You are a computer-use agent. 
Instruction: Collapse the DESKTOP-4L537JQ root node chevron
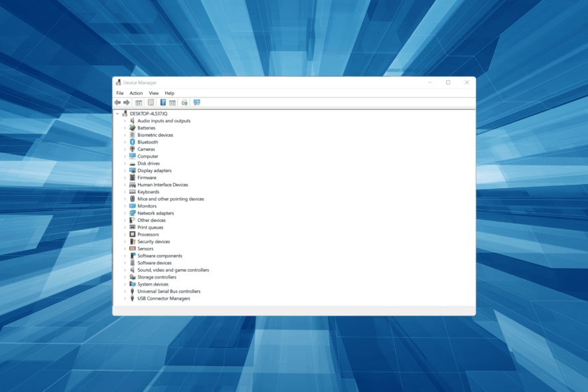[117, 114]
